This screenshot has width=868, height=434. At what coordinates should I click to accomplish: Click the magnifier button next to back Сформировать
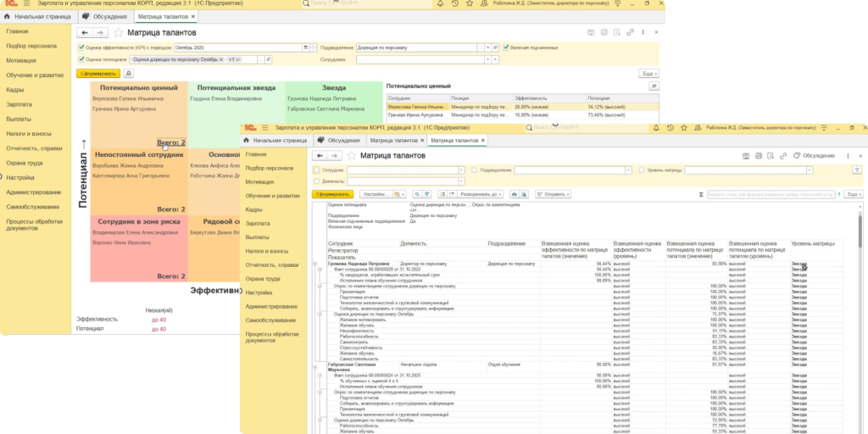click(129, 74)
